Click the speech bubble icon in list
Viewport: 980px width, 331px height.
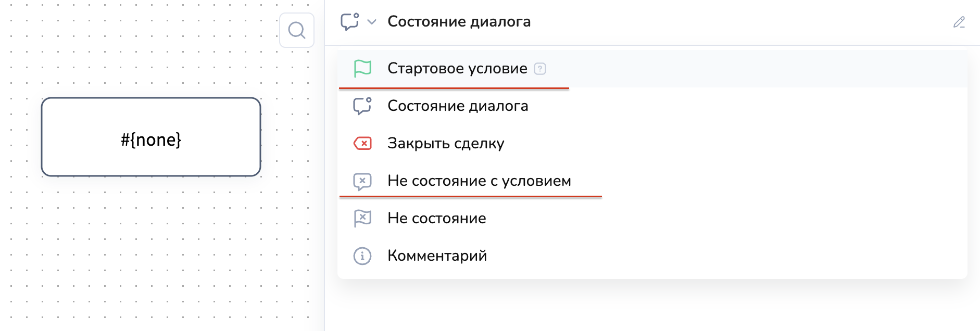[x=362, y=106]
